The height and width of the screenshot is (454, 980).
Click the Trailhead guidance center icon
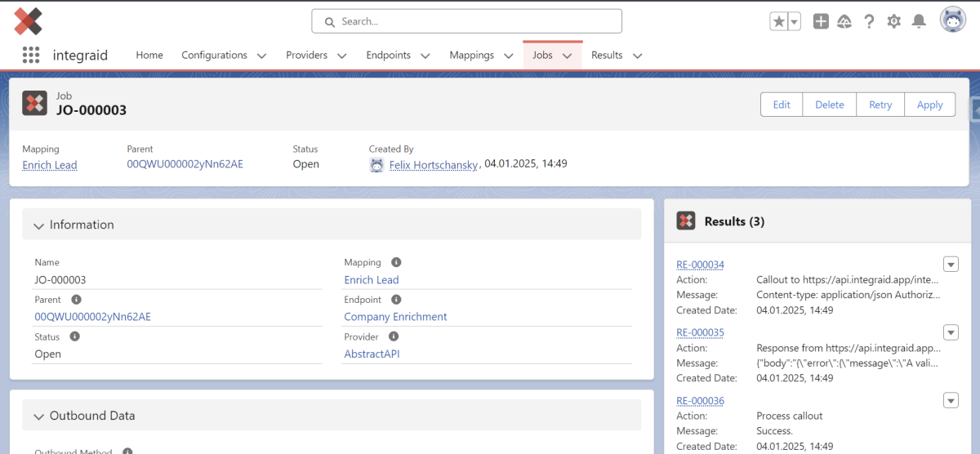845,22
